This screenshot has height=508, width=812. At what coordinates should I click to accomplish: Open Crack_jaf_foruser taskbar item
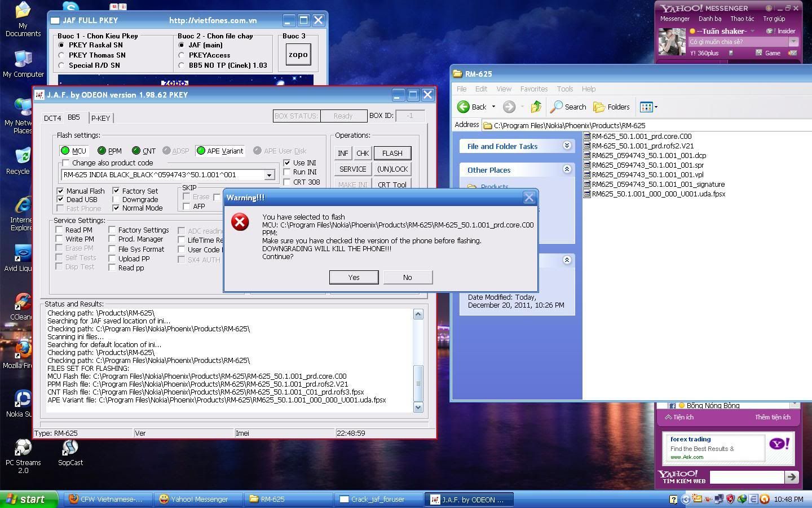click(x=378, y=499)
